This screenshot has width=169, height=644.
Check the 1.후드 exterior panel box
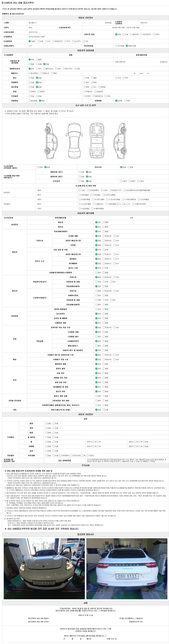click(80, 190)
